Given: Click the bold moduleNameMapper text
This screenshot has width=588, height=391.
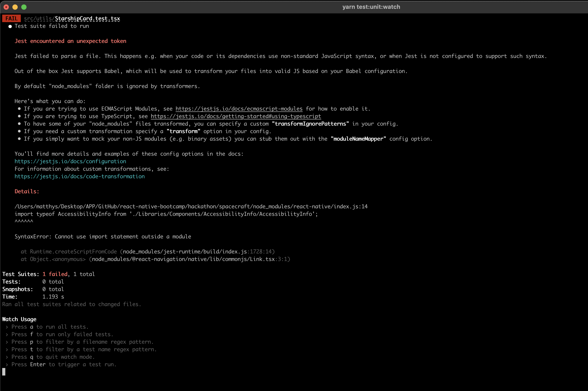Looking at the screenshot, I should tap(358, 139).
